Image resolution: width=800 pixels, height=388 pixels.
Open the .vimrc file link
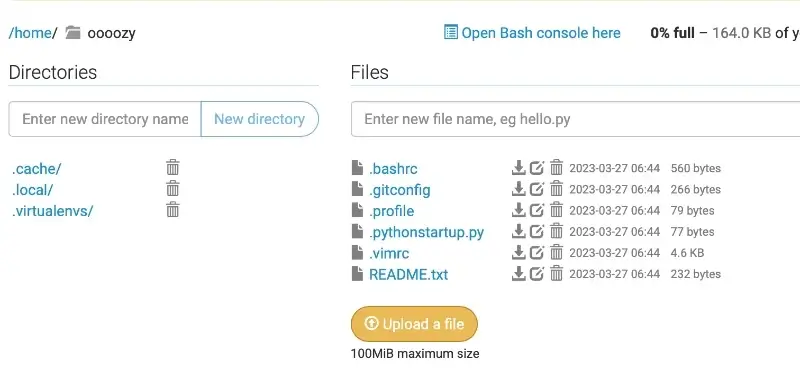point(389,253)
